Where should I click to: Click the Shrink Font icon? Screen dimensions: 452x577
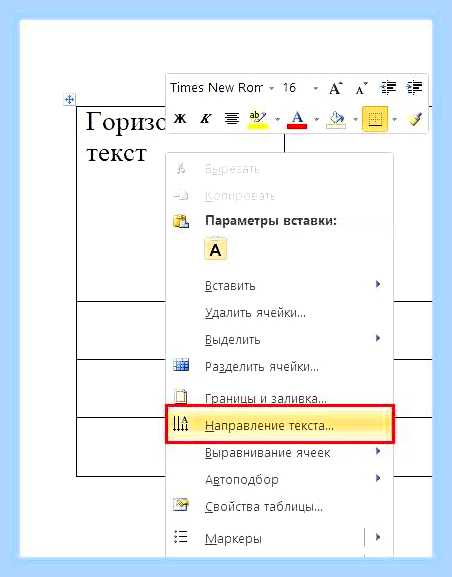pyautogui.click(x=361, y=89)
